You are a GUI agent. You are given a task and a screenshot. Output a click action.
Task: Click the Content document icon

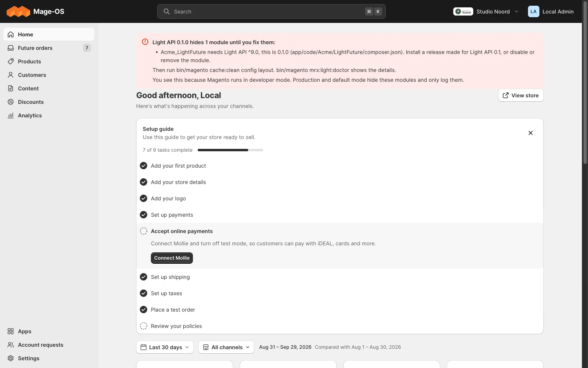coord(11,88)
